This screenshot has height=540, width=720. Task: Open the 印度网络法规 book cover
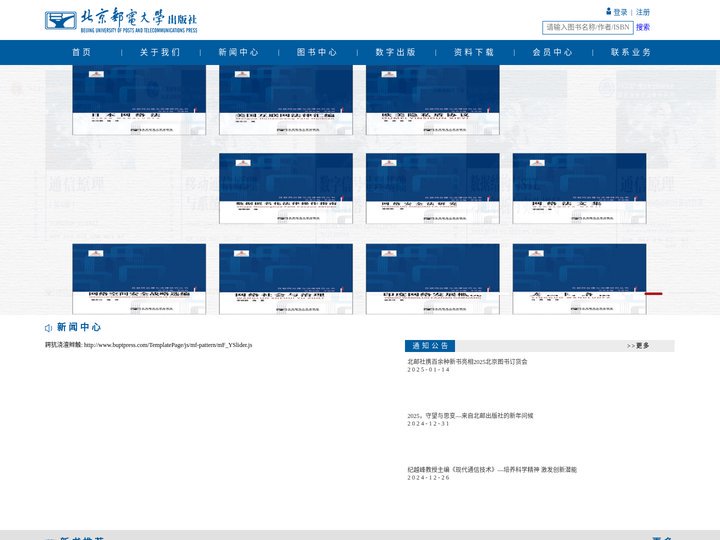click(x=433, y=279)
